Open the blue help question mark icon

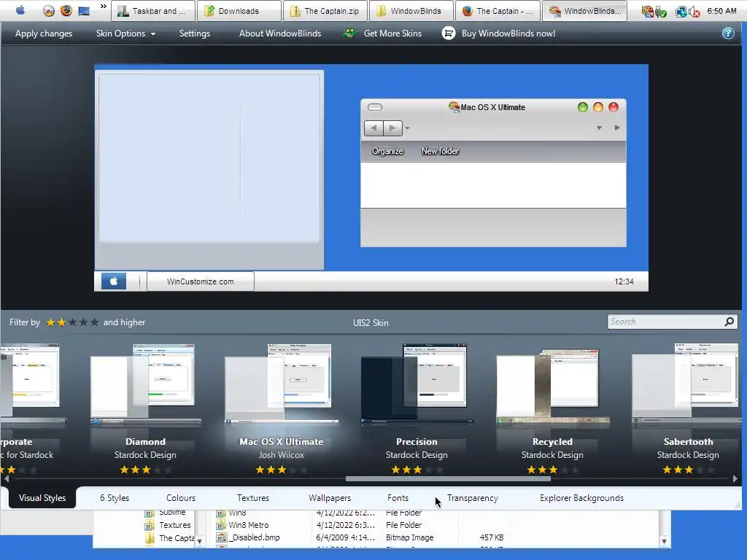click(728, 33)
